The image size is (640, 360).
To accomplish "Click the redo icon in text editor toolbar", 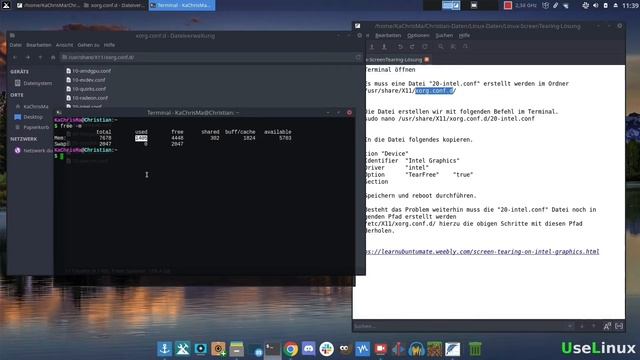I will point(412,47).
